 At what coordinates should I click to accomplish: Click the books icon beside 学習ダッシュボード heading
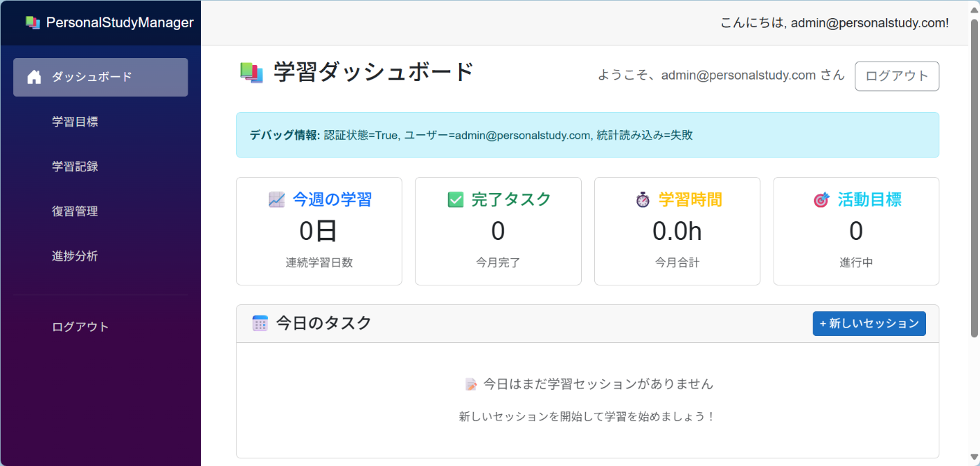(x=251, y=73)
